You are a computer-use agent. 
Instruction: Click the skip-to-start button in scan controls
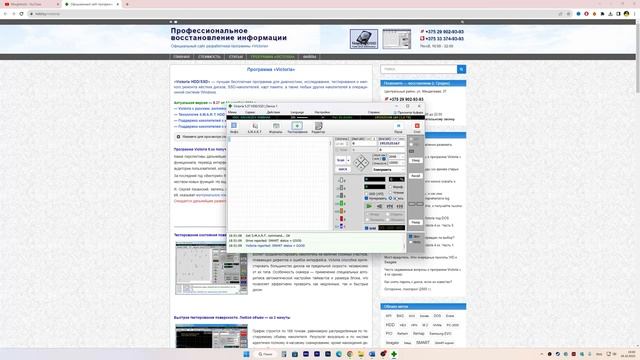(x=390, y=207)
